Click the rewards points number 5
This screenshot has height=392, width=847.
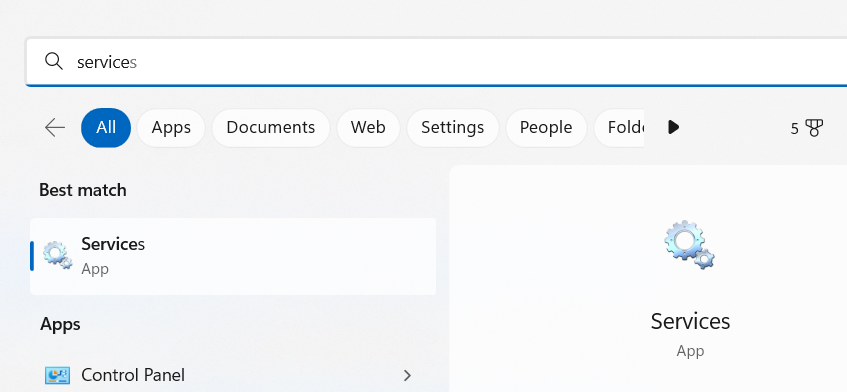795,129
